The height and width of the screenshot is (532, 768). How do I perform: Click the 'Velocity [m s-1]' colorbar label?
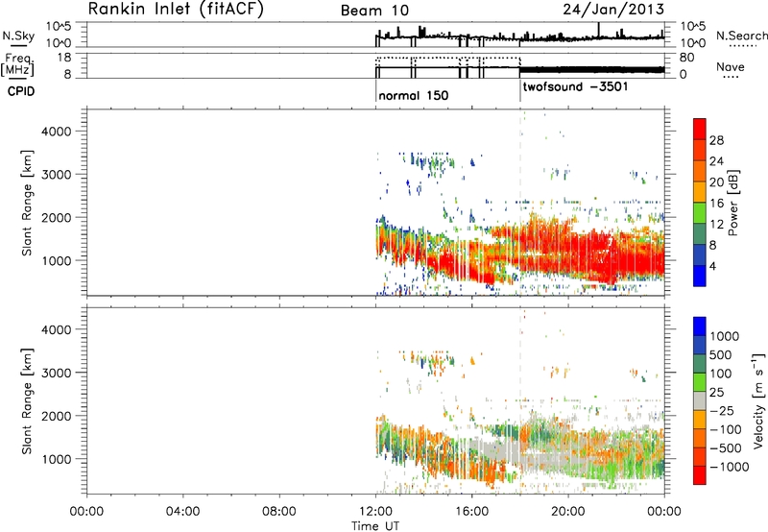tap(758, 400)
